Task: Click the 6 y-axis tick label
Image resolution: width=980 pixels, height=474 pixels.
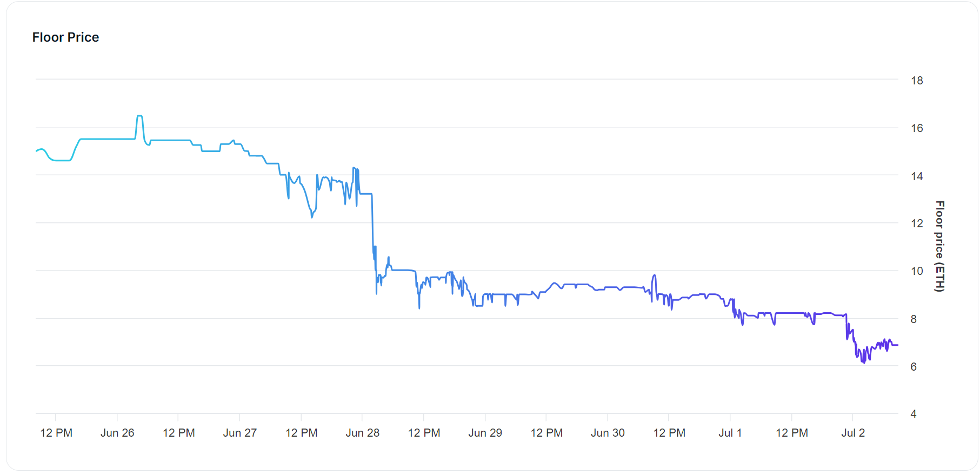Action: [914, 366]
